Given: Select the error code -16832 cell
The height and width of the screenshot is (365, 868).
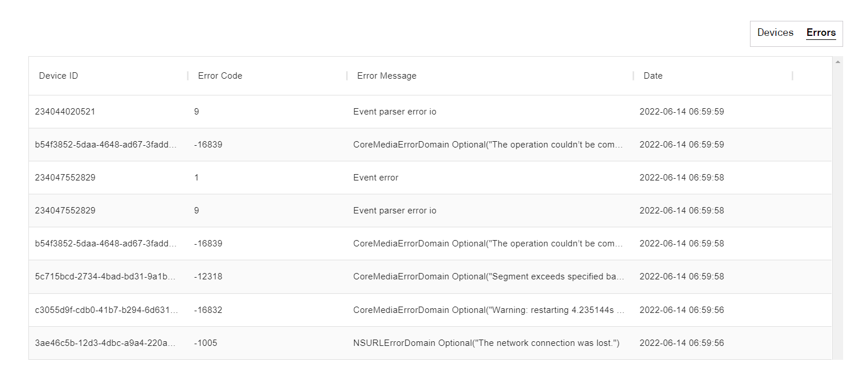Looking at the screenshot, I should click(208, 310).
